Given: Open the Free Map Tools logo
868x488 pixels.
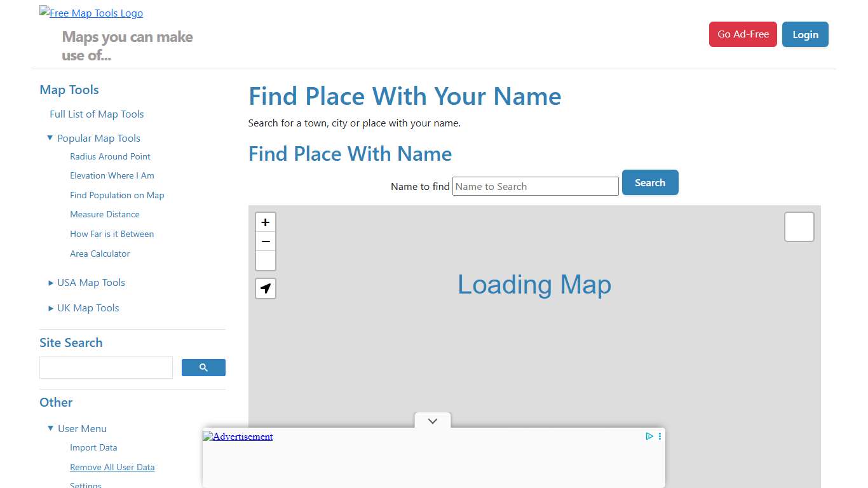Looking at the screenshot, I should [91, 12].
